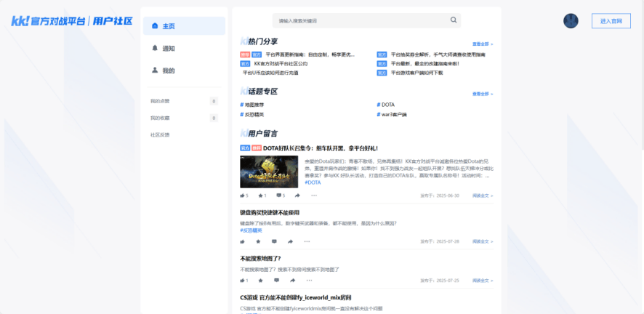The image size is (644, 314).
Task: Click the person icon beside 我的
Action: 155,71
